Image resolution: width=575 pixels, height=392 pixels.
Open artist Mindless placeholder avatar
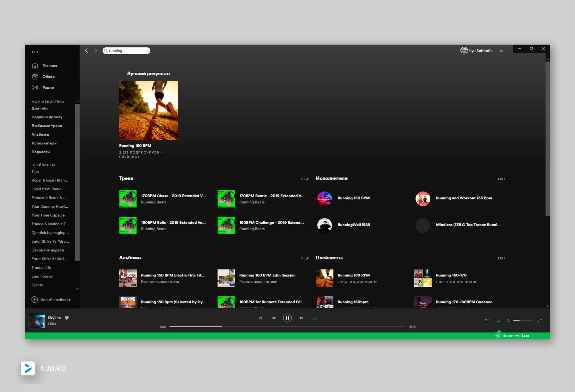423,225
